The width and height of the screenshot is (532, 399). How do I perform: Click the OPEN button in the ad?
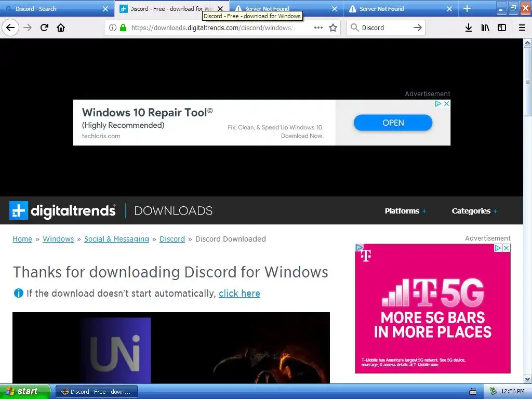[393, 123]
